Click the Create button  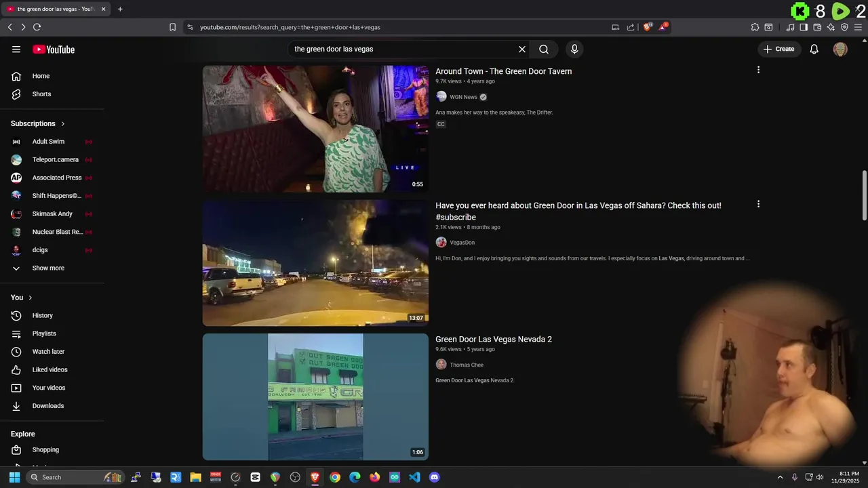click(778, 49)
